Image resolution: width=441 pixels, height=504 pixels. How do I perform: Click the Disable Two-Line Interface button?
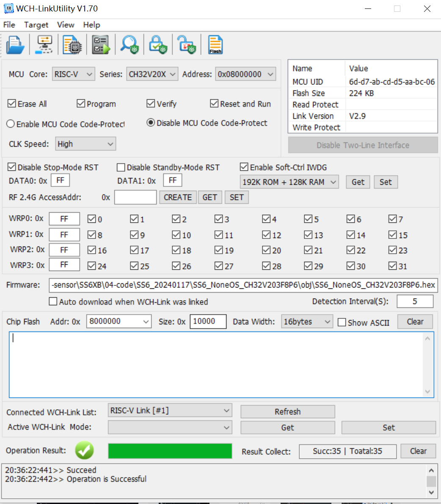[x=363, y=145]
